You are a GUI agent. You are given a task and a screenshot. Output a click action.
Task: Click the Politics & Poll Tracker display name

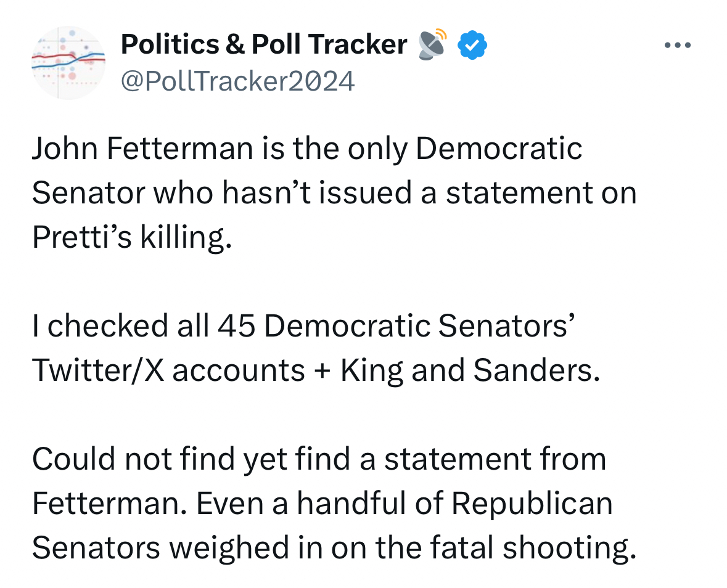coord(264,44)
